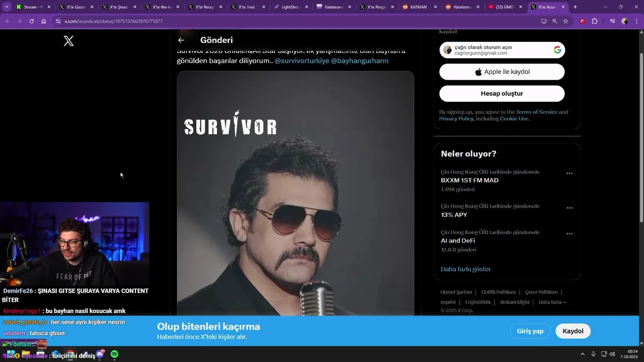
Task: Close the X'te Acun tab
Action: click(x=563, y=7)
